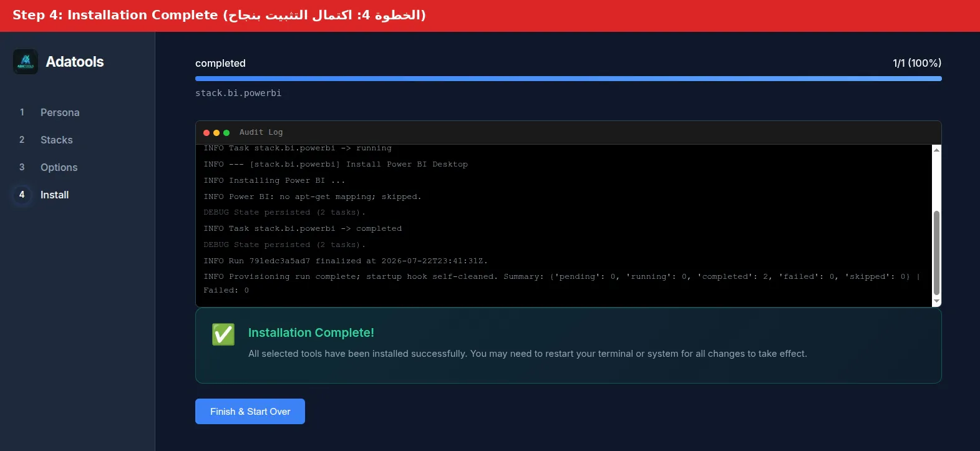Click the blue installation progress bar

point(568,79)
